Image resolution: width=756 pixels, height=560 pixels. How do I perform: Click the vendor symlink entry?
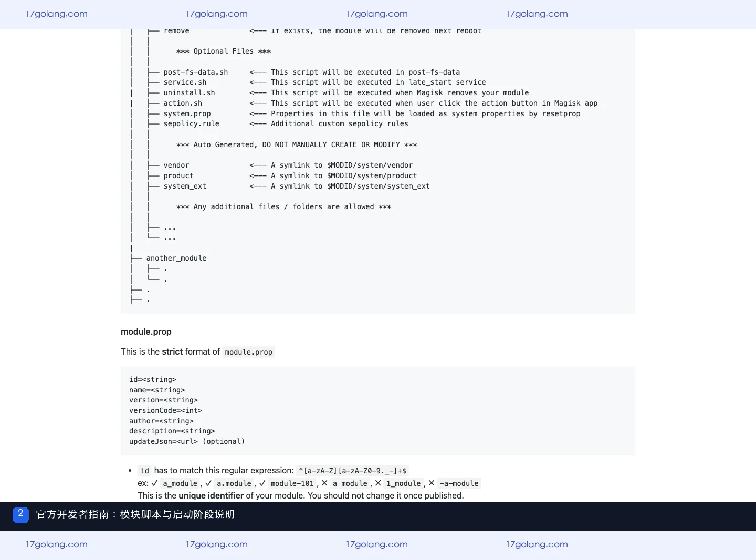[x=176, y=165]
